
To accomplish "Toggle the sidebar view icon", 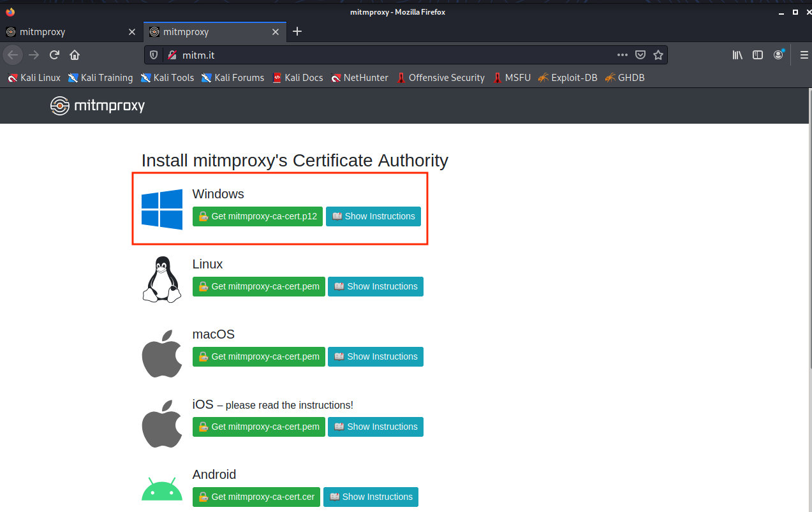I will coord(758,55).
